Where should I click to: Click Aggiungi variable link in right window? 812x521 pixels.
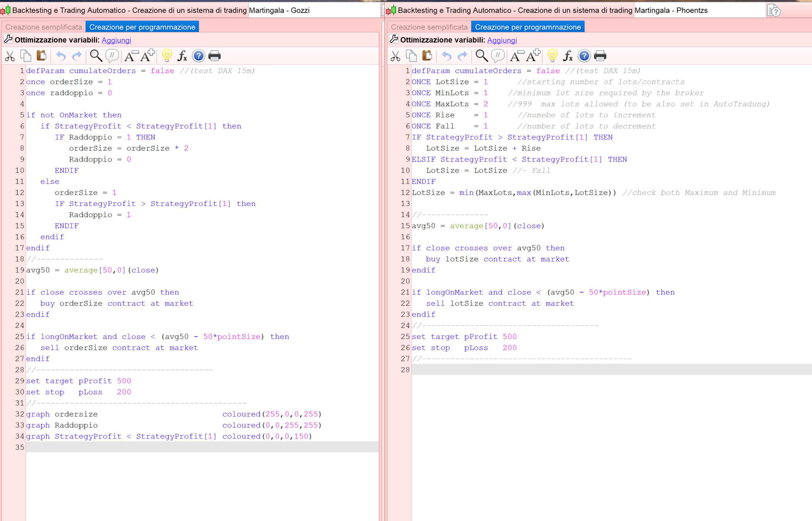click(x=502, y=40)
